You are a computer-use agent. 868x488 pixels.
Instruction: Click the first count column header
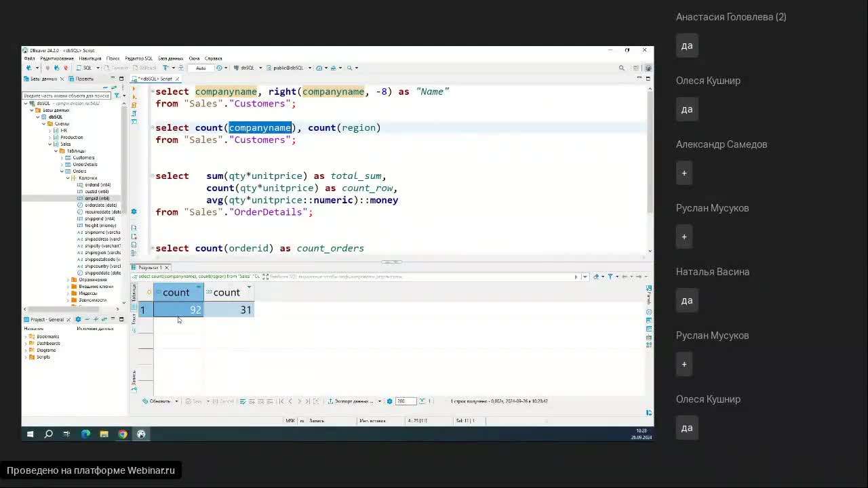tap(178, 292)
